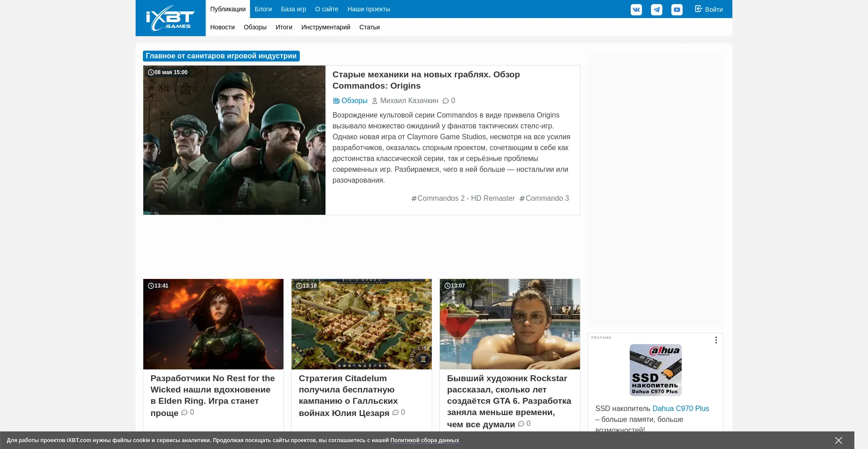868x449 pixels.
Task: Open the Политикой сбора данных link
Action: pos(425,440)
